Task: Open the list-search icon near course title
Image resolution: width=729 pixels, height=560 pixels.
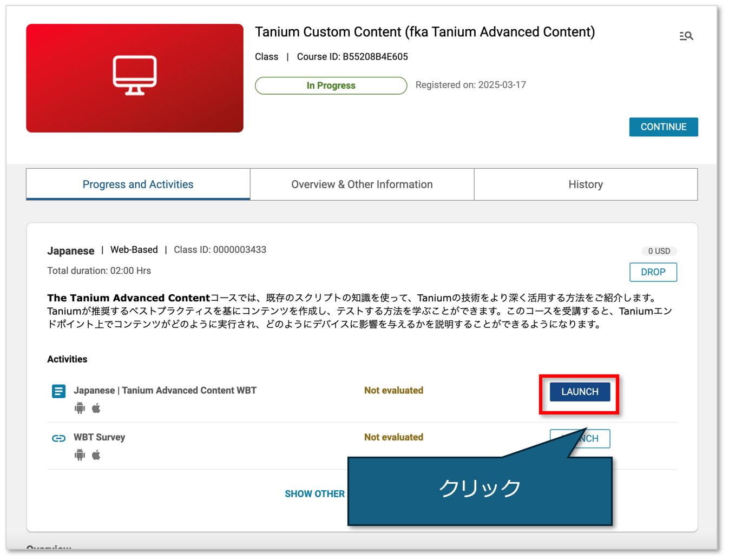Action: [686, 36]
